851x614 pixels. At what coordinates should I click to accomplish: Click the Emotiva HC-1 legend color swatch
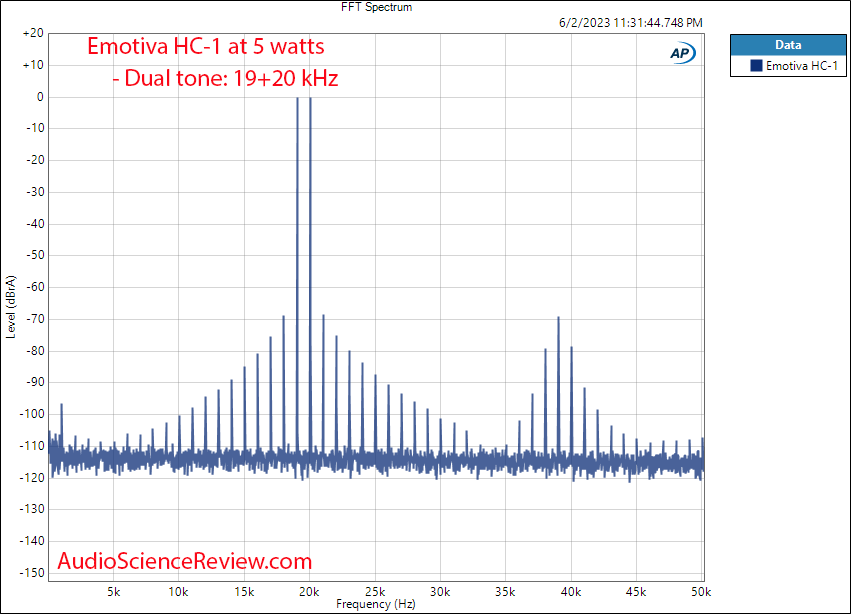[x=756, y=66]
